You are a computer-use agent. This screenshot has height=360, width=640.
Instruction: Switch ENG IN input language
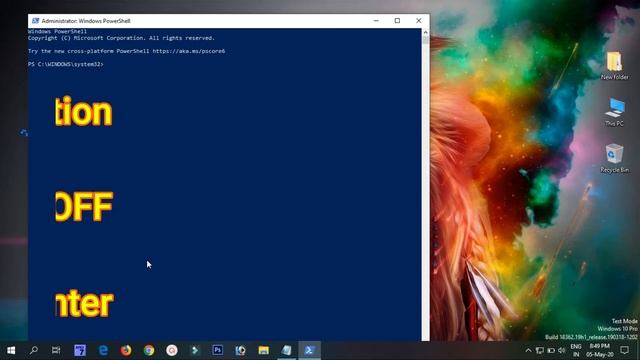576,350
